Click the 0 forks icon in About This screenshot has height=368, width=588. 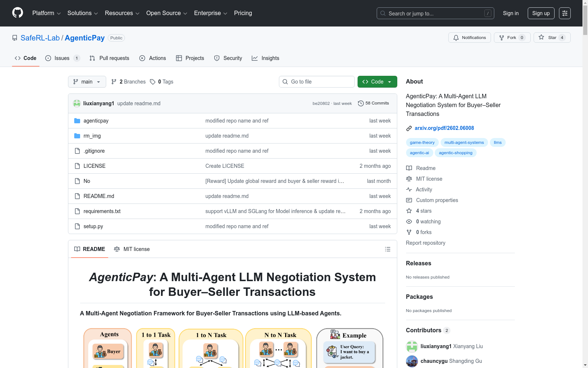(x=409, y=232)
